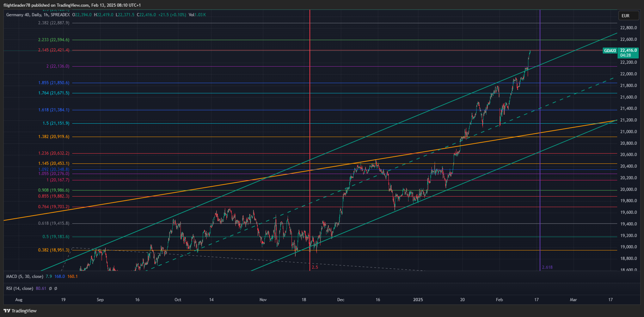Select the RSI value 80.61
The height and width of the screenshot is (317, 644).
coord(41,288)
